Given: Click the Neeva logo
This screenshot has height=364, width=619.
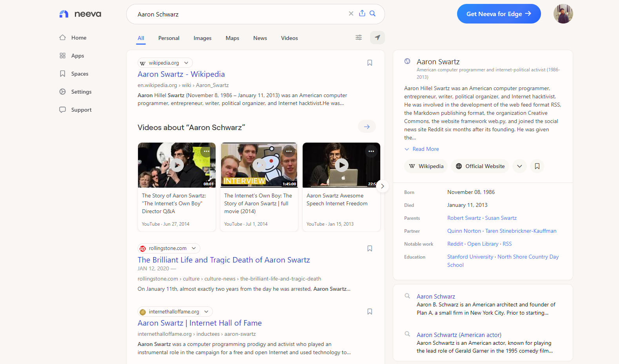Looking at the screenshot, I should pos(80,14).
